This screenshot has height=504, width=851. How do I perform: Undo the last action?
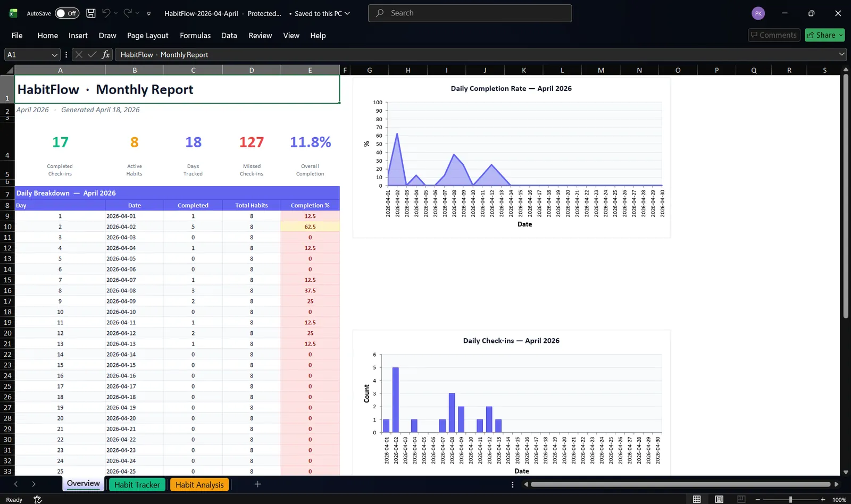click(x=106, y=13)
